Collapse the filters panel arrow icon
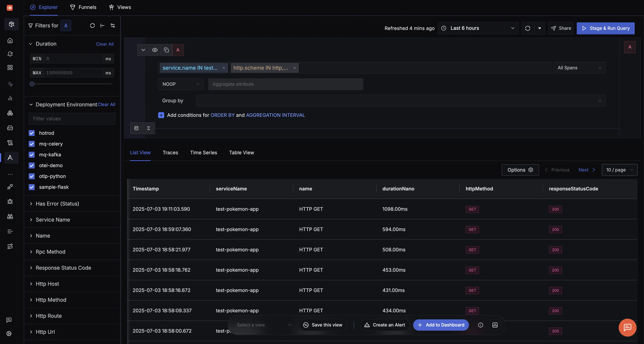 point(102,26)
